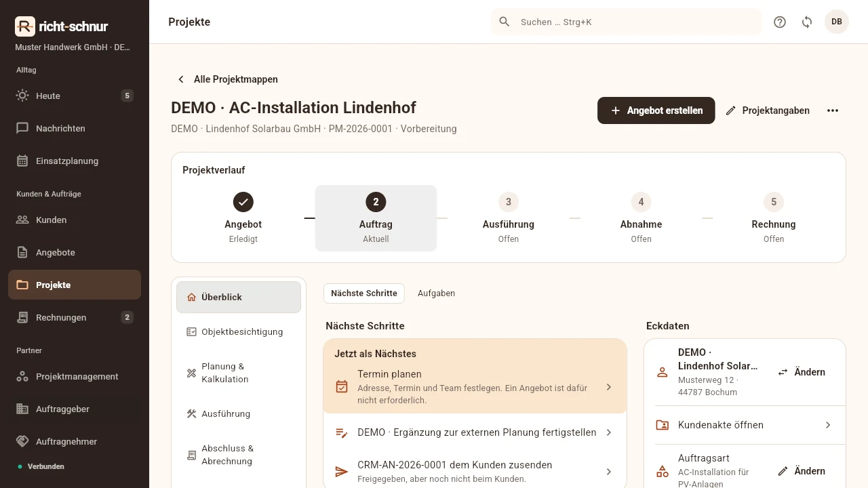The image size is (868, 488).
Task: Switch to the Nächste Schritte tab
Action: click(364, 293)
